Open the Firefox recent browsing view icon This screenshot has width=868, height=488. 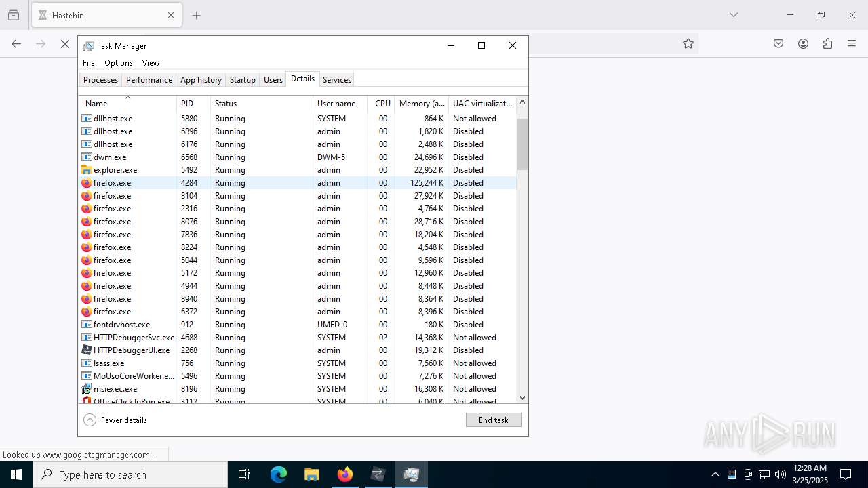(14, 15)
